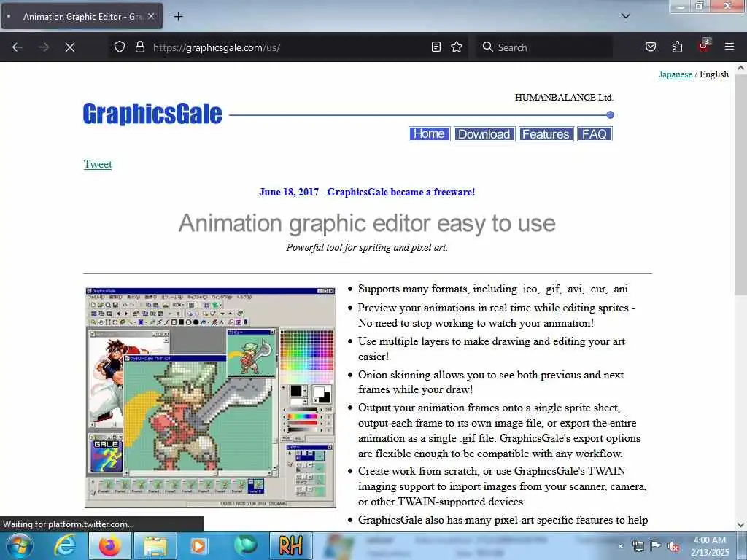The width and height of the screenshot is (747, 560).
Task: Close the Animation Graphic Editor tab
Action: pyautogui.click(x=150, y=17)
